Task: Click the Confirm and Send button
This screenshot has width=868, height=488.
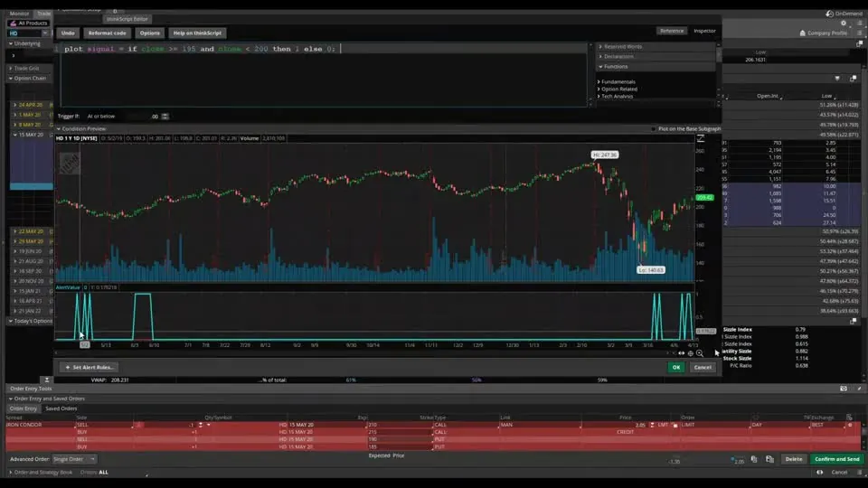Action: pos(837,459)
